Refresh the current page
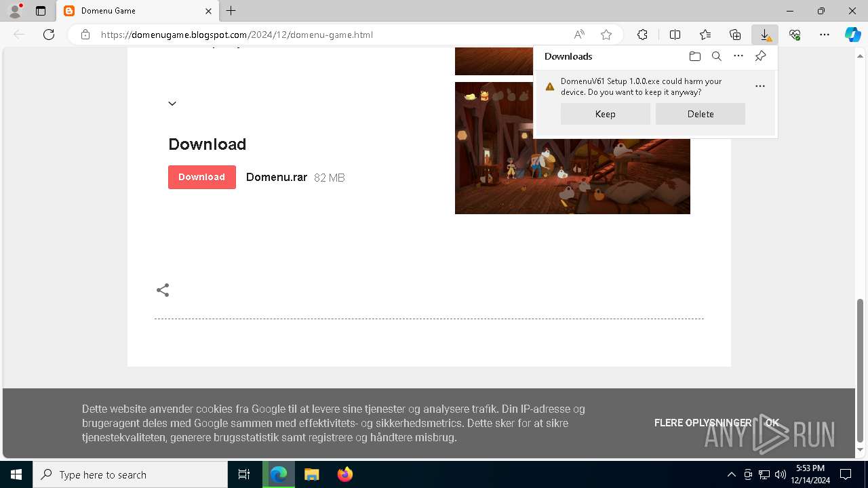 tap(49, 35)
